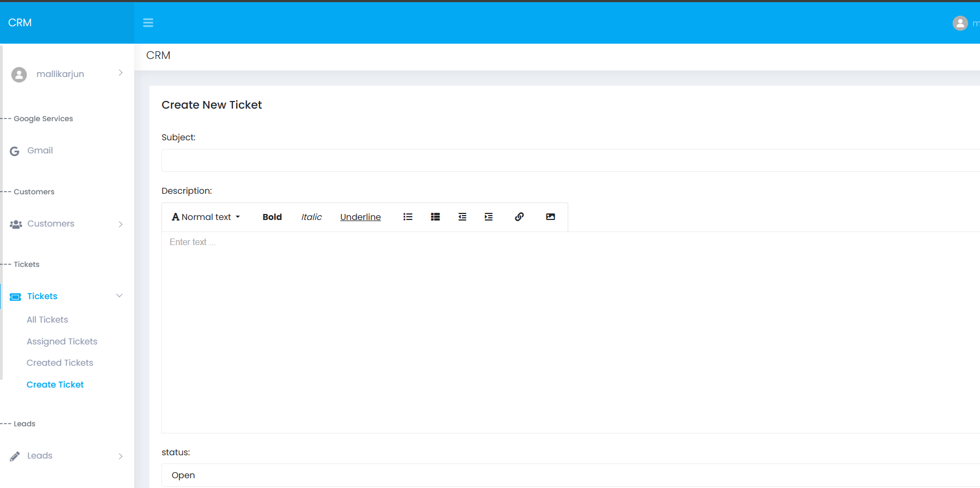980x488 pixels.
Task: Toggle Bold formatting
Action: (x=272, y=217)
